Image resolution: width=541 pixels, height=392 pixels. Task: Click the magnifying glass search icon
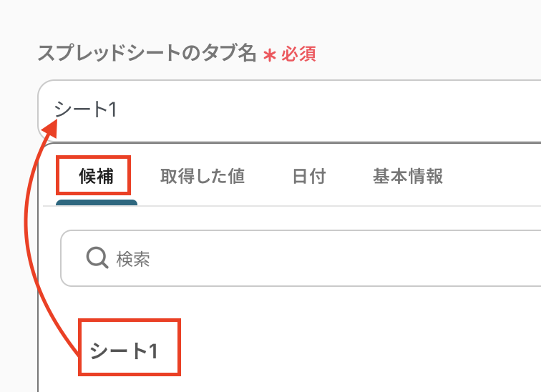(96, 258)
